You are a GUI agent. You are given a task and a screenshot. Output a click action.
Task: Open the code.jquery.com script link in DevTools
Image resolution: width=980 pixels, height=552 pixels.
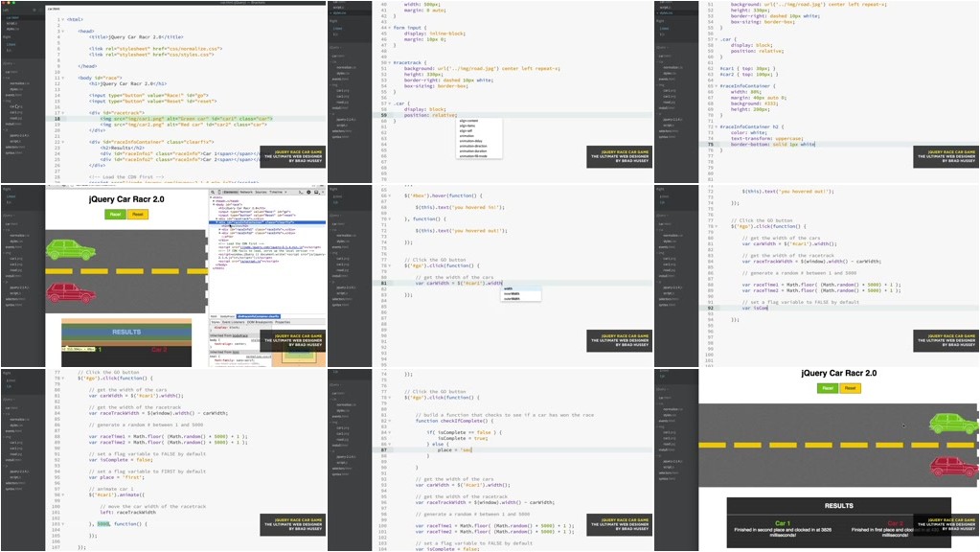pyautogui.click(x=271, y=247)
